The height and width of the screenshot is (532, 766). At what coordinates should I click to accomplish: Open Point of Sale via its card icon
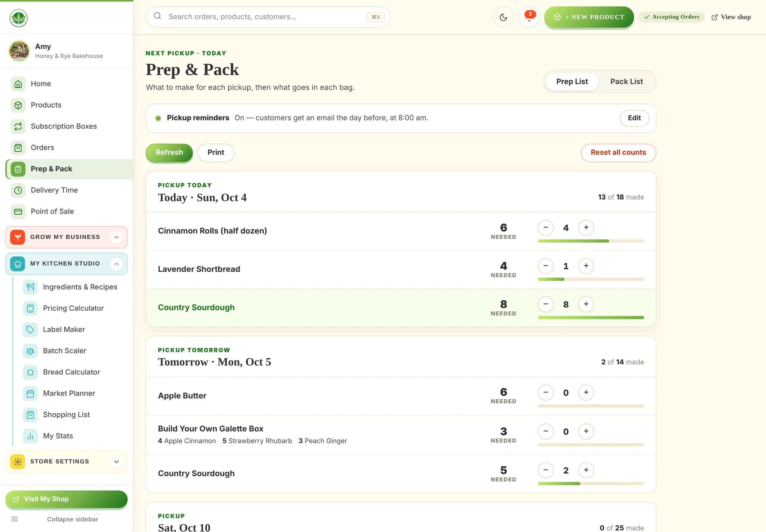click(18, 212)
